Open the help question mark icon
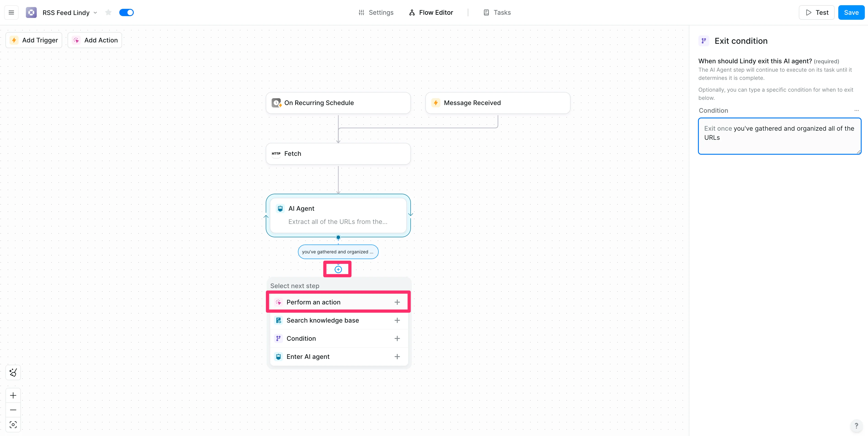868x436 pixels. tap(856, 426)
